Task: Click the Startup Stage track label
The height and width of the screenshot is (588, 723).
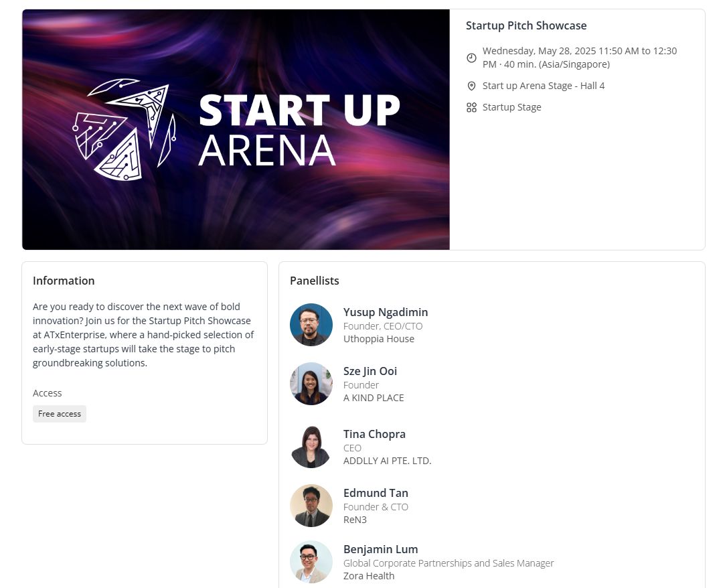Action: (x=512, y=107)
